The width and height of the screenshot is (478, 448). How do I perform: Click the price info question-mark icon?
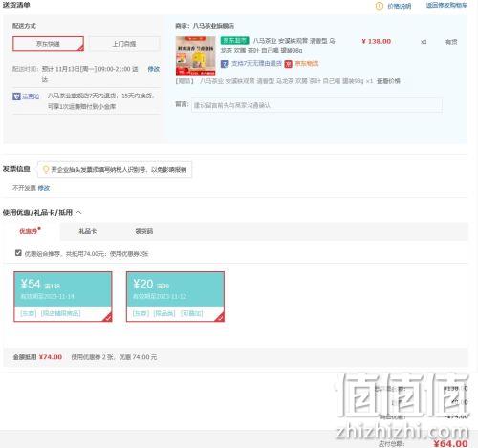pyautogui.click(x=379, y=6)
